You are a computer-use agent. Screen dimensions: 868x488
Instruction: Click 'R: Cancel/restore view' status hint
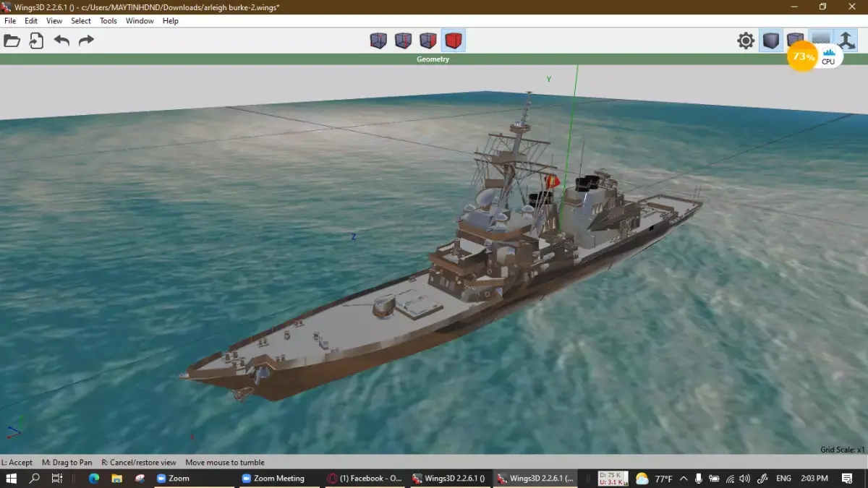(x=138, y=462)
